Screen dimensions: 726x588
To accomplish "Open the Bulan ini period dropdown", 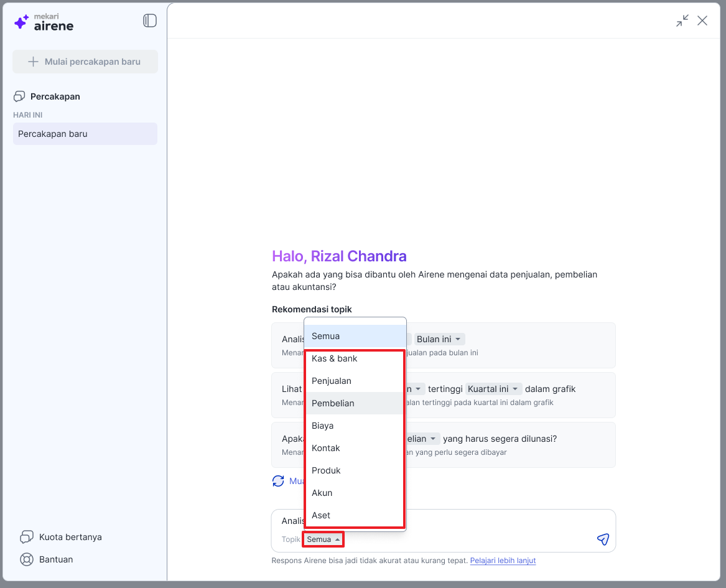I will 439,339.
